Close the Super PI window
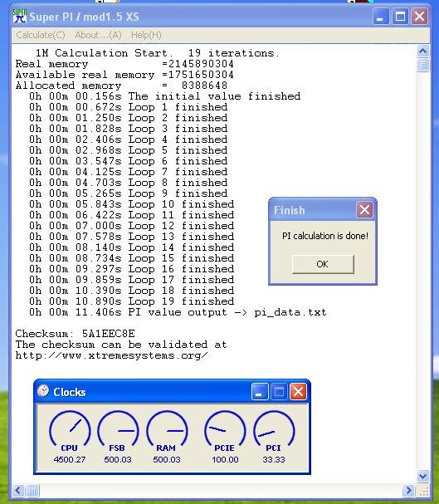 click(x=419, y=16)
